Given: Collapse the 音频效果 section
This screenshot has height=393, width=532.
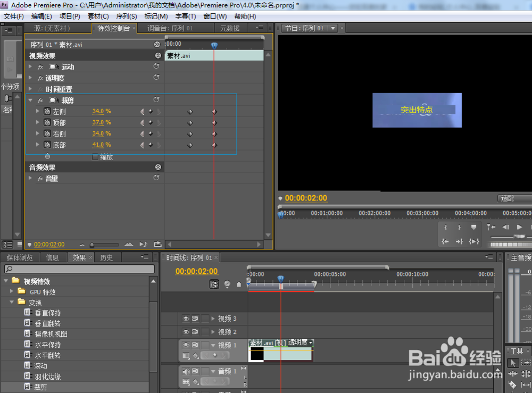Looking at the screenshot, I should pyautogui.click(x=158, y=167).
